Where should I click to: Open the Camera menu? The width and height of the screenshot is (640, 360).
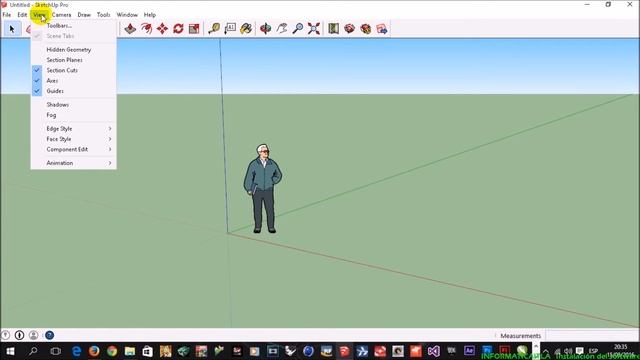point(62,15)
